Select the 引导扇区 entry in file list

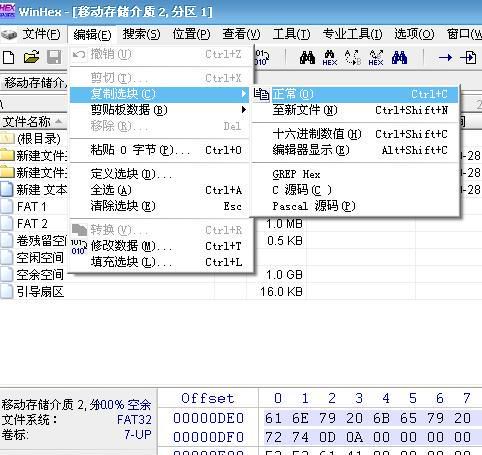pos(40,292)
